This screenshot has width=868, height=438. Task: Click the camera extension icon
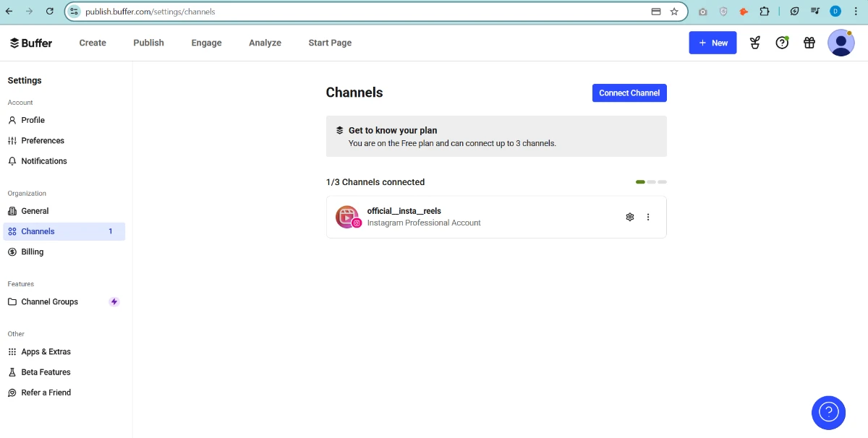pyautogui.click(x=702, y=12)
